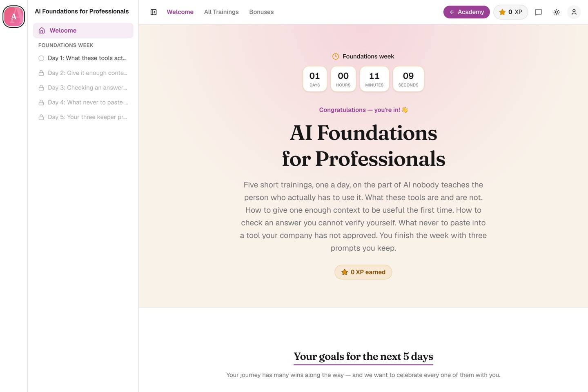Select the Welcome tab in top bar
The height and width of the screenshot is (392, 588).
(x=180, y=12)
